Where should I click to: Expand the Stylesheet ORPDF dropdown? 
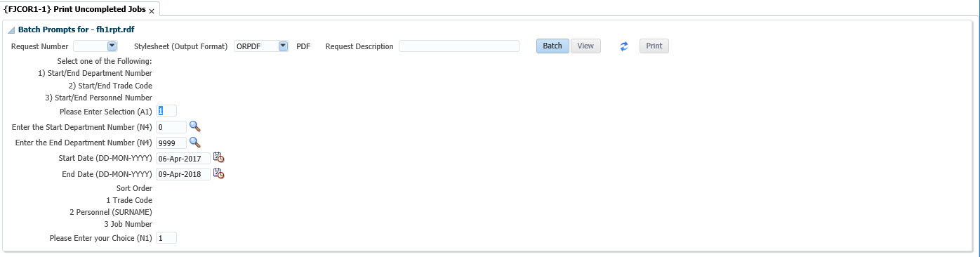(283, 46)
